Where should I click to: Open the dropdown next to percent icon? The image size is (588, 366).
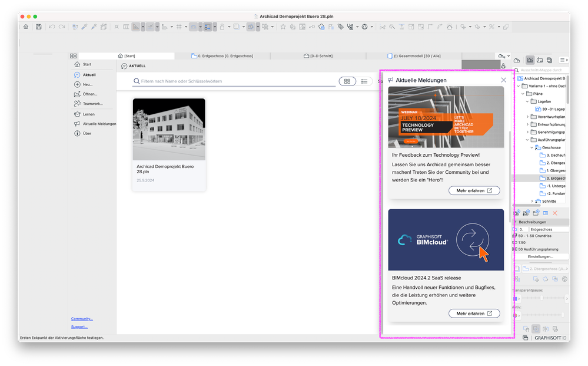(x=499, y=27)
